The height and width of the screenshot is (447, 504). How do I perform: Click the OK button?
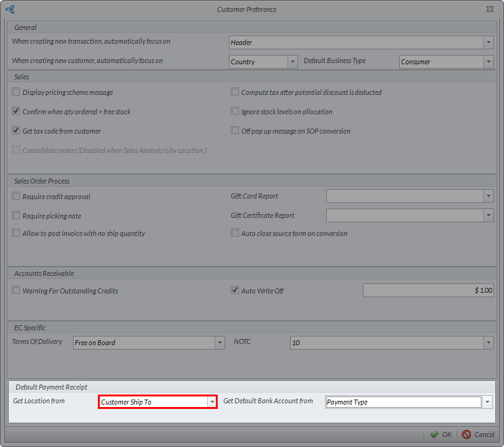tap(440, 435)
